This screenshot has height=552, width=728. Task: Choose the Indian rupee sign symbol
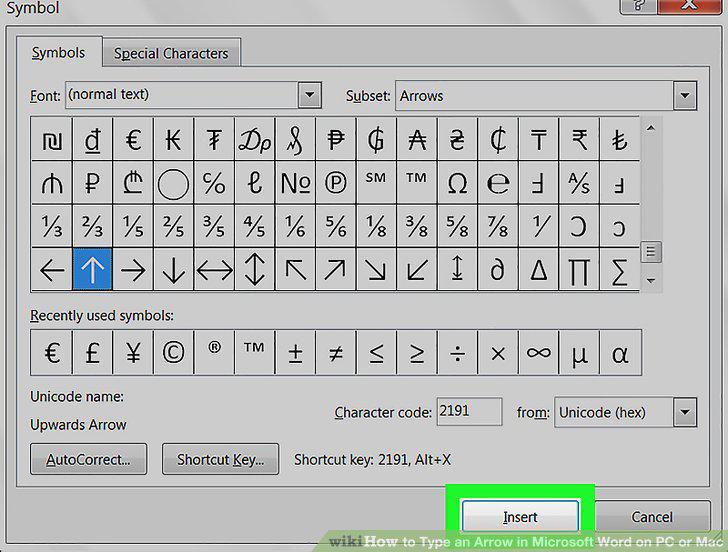(x=579, y=139)
